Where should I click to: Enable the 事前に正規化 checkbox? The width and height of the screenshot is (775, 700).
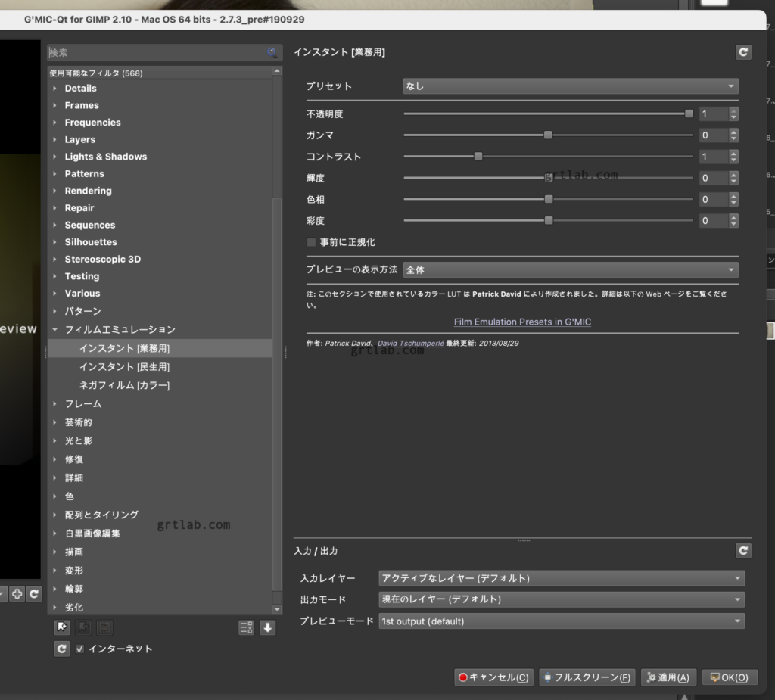pyautogui.click(x=310, y=241)
